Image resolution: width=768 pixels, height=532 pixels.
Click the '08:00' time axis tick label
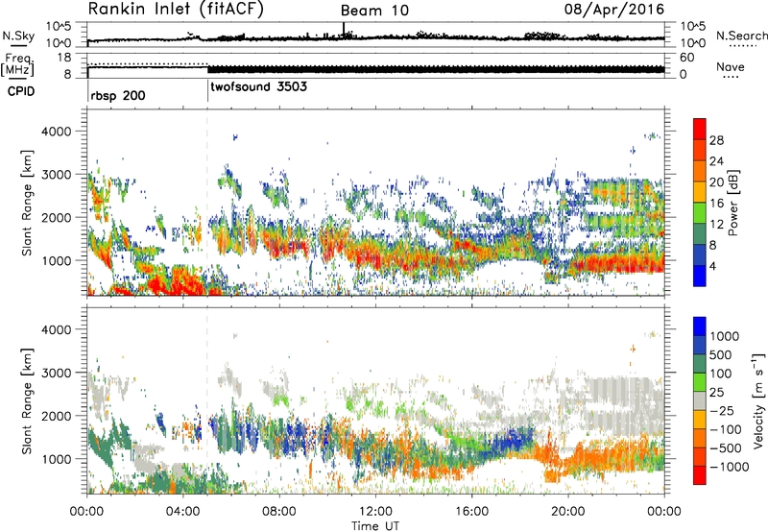pos(279,512)
